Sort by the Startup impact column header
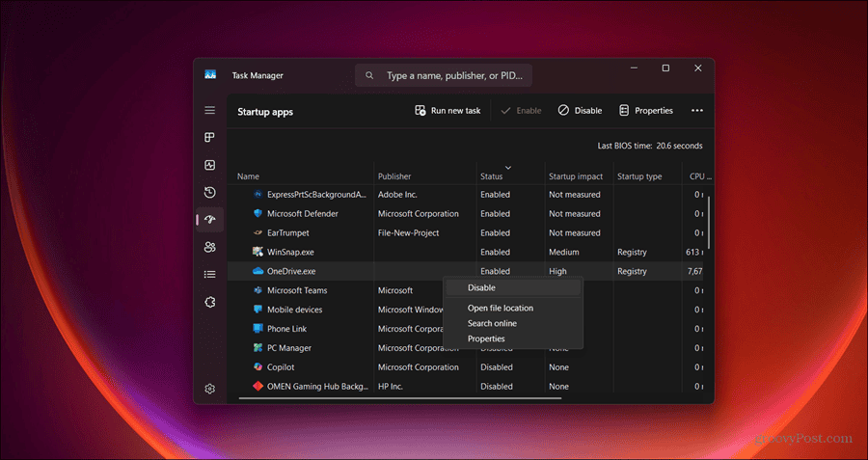 coord(576,176)
